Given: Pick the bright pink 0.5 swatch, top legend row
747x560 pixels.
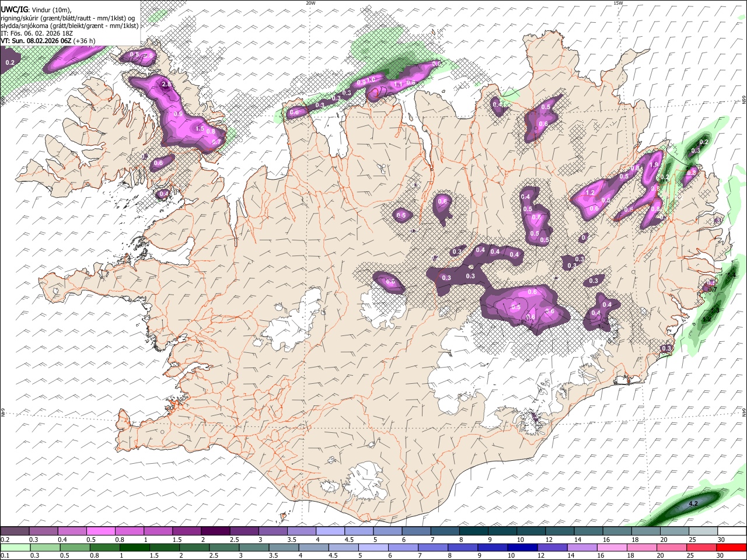Looking at the screenshot, I should coord(101,531).
